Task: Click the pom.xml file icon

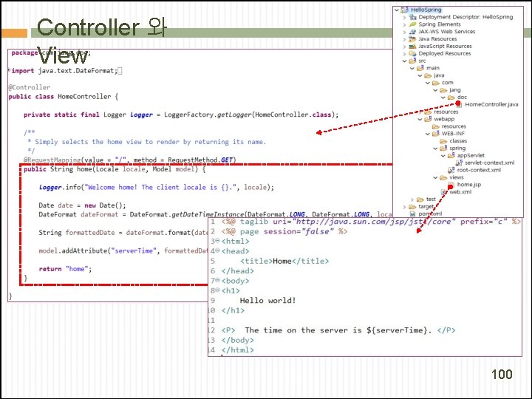Action: tap(412, 214)
